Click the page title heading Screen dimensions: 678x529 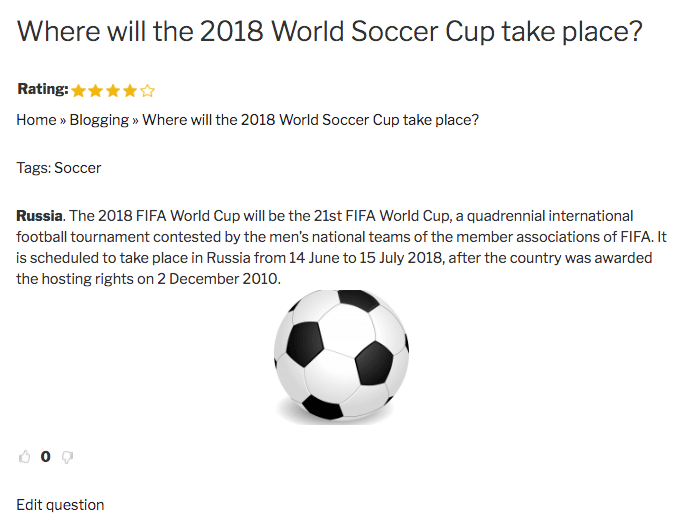pos(329,32)
